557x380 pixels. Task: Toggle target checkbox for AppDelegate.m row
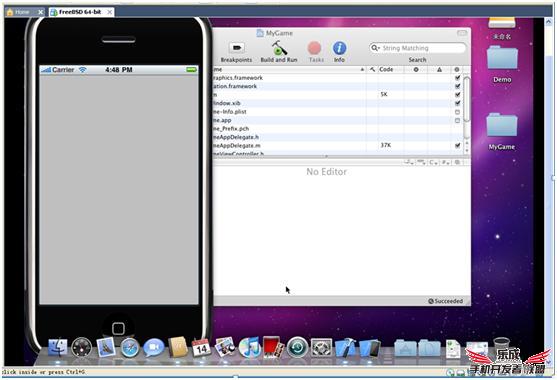click(x=457, y=146)
